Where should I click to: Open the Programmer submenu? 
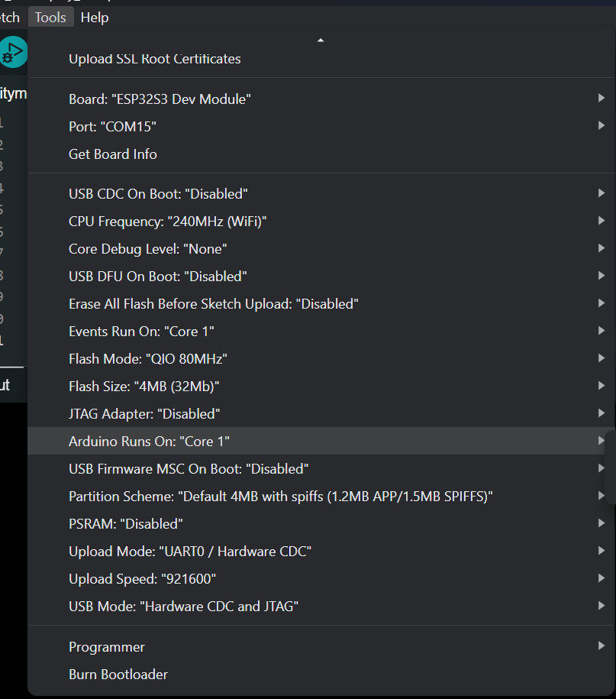(x=321, y=647)
